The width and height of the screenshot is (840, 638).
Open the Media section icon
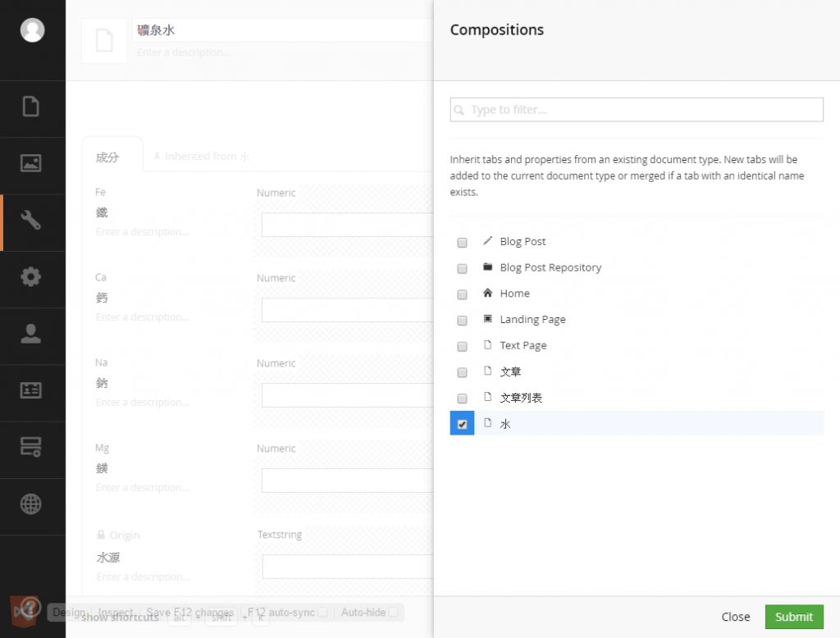(x=31, y=163)
